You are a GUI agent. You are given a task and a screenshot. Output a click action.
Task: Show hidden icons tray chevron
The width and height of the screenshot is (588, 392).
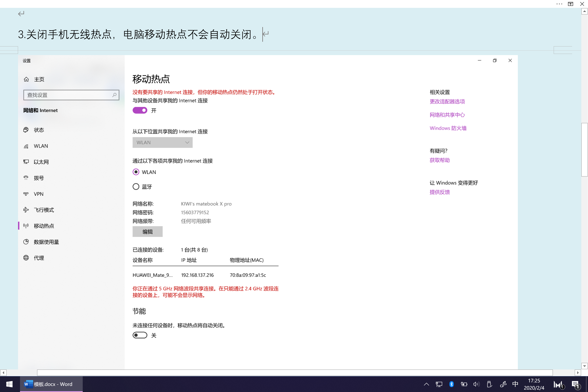[426, 384]
